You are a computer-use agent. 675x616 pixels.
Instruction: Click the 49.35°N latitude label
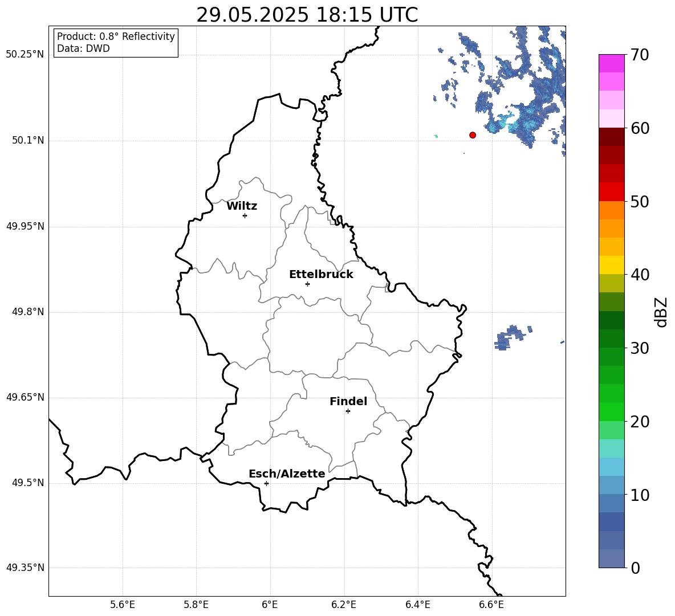(x=25, y=568)
